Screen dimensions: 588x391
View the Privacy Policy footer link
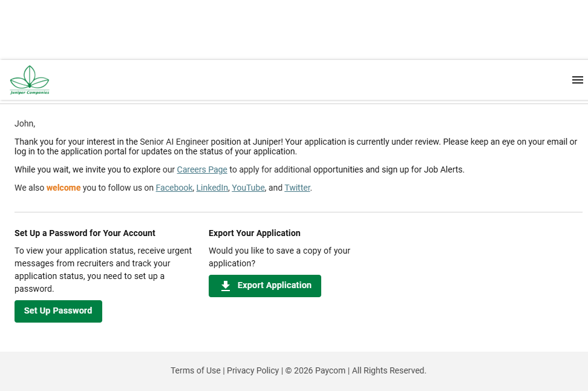[x=253, y=370]
